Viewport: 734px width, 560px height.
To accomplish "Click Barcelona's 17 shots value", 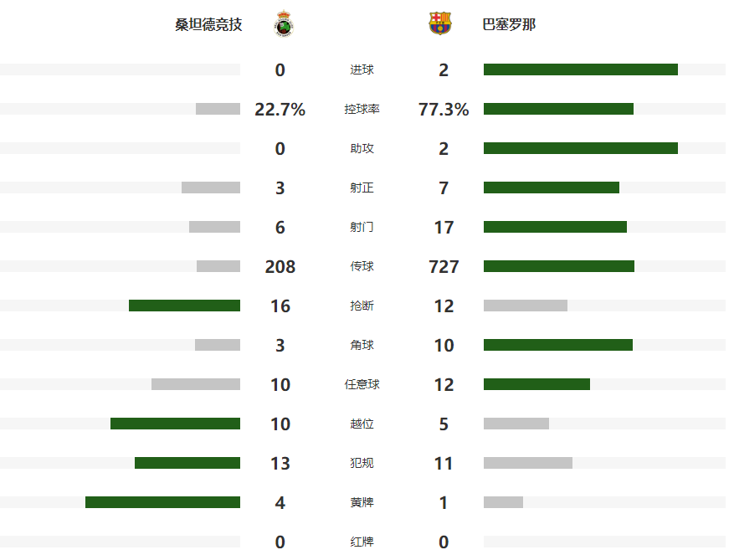I will coord(444,228).
